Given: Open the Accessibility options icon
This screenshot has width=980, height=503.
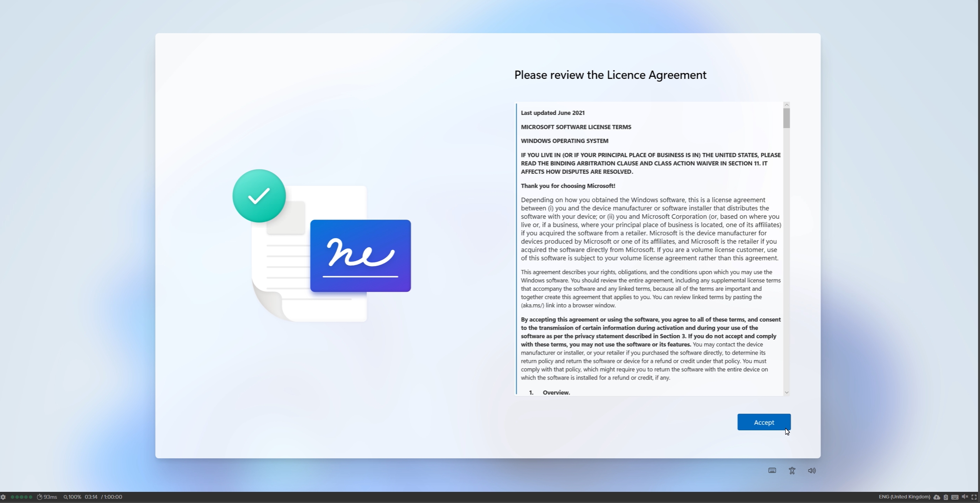Looking at the screenshot, I should point(792,470).
